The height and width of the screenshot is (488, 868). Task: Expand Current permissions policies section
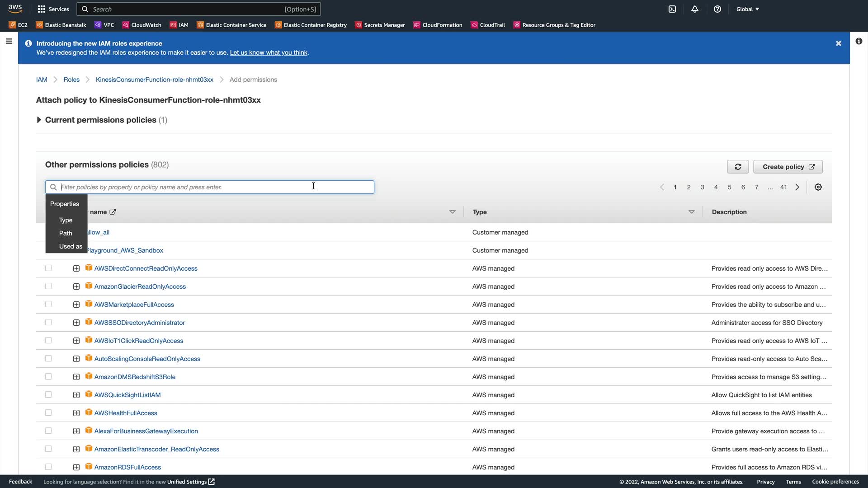click(x=39, y=120)
